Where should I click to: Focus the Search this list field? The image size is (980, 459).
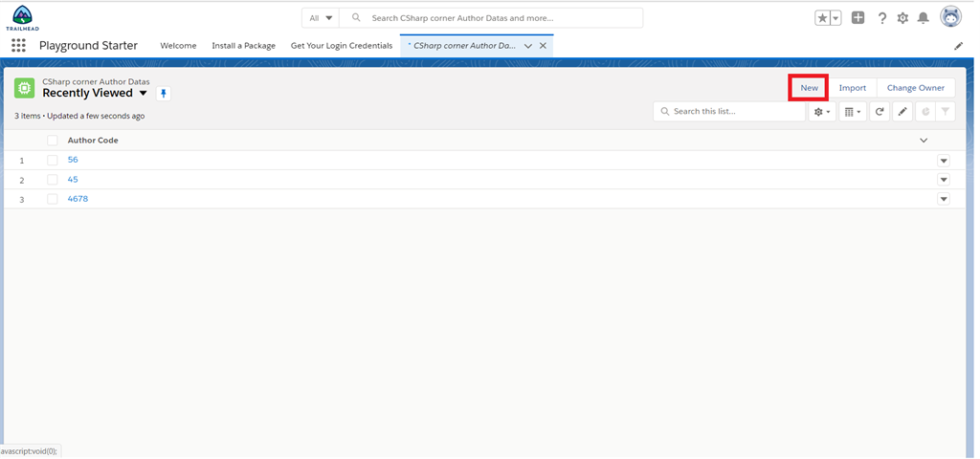[729, 112]
